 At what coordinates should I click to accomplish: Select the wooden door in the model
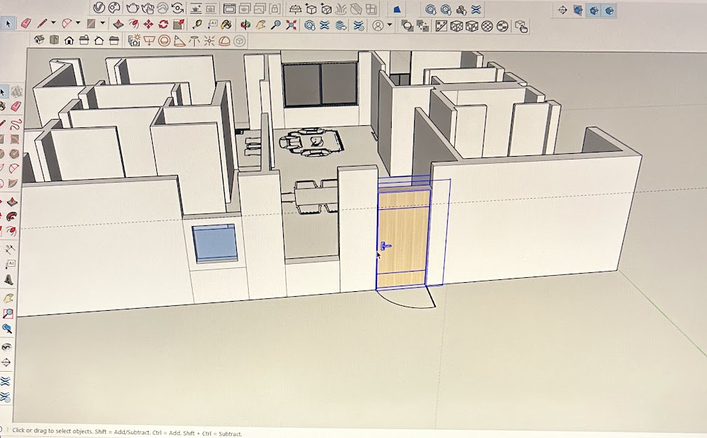coord(402,239)
